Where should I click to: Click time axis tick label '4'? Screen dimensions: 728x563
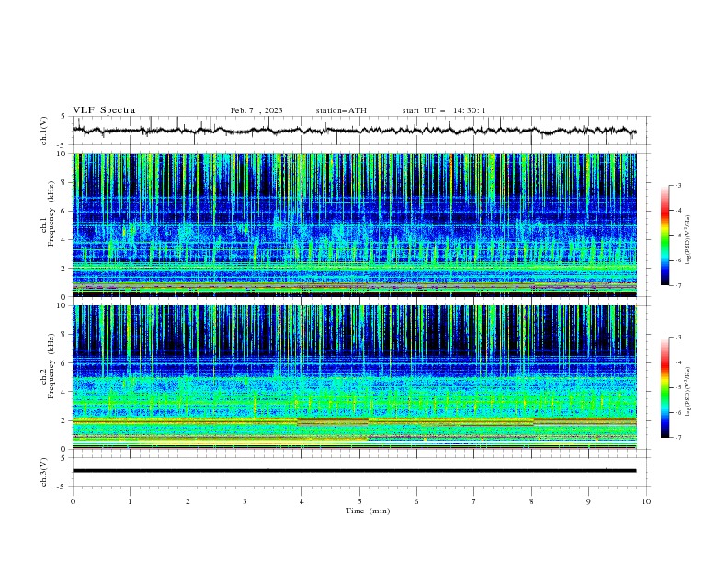tap(301, 501)
